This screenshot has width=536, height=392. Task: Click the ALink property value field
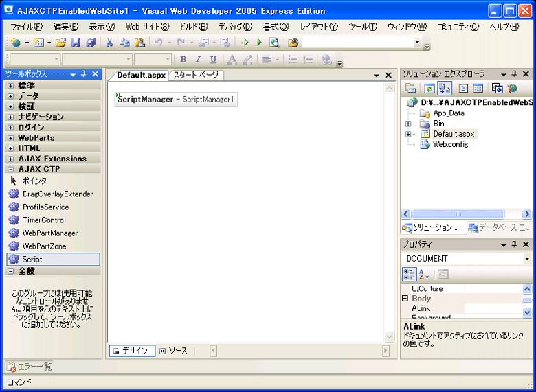point(493,308)
